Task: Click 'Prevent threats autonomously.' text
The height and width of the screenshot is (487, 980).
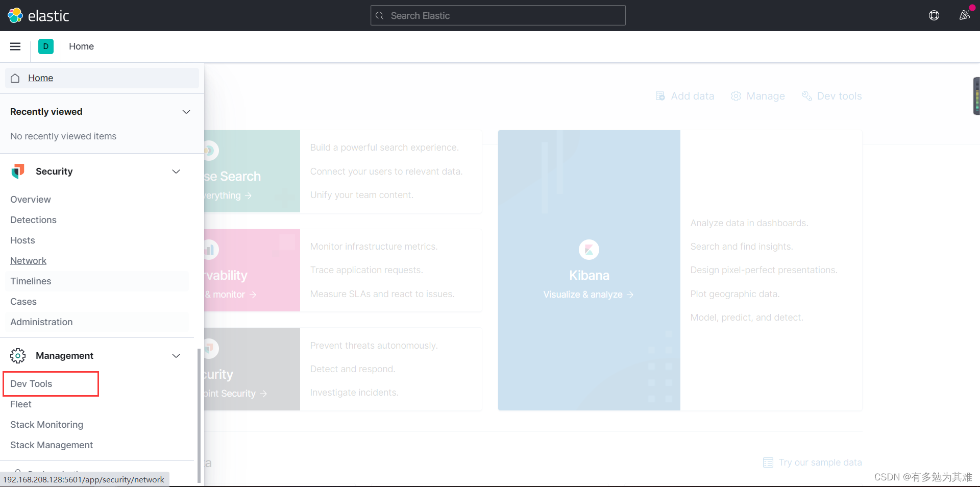Action: click(374, 346)
